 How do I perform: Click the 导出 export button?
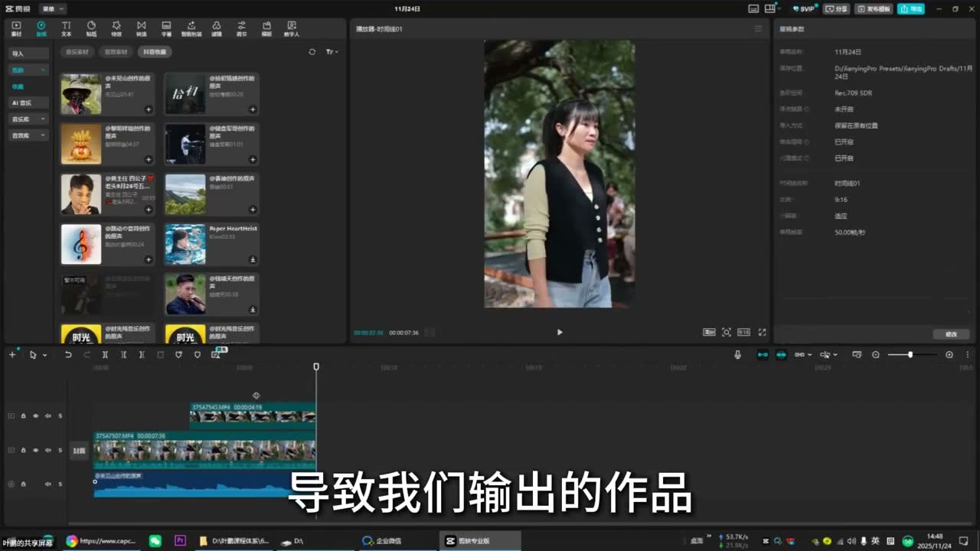(x=910, y=8)
